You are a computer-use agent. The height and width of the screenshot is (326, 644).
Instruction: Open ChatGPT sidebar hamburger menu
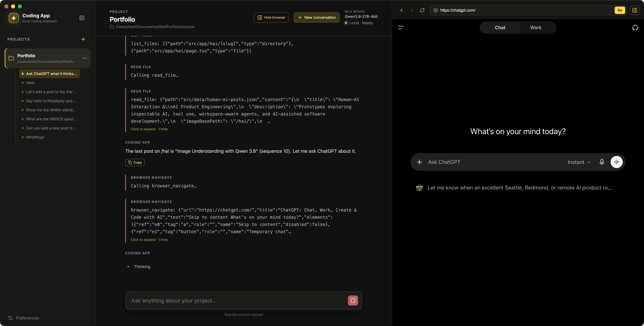401,28
